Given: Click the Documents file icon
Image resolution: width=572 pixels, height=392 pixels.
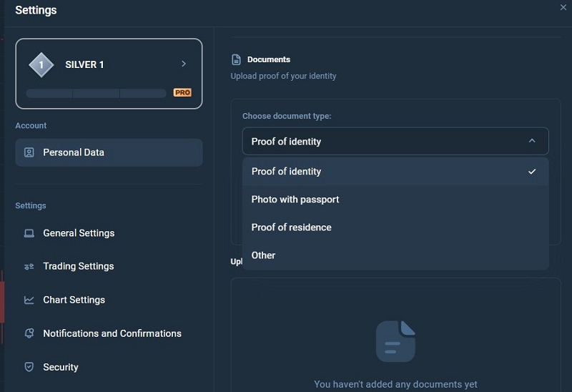Looking at the screenshot, I should 236,59.
